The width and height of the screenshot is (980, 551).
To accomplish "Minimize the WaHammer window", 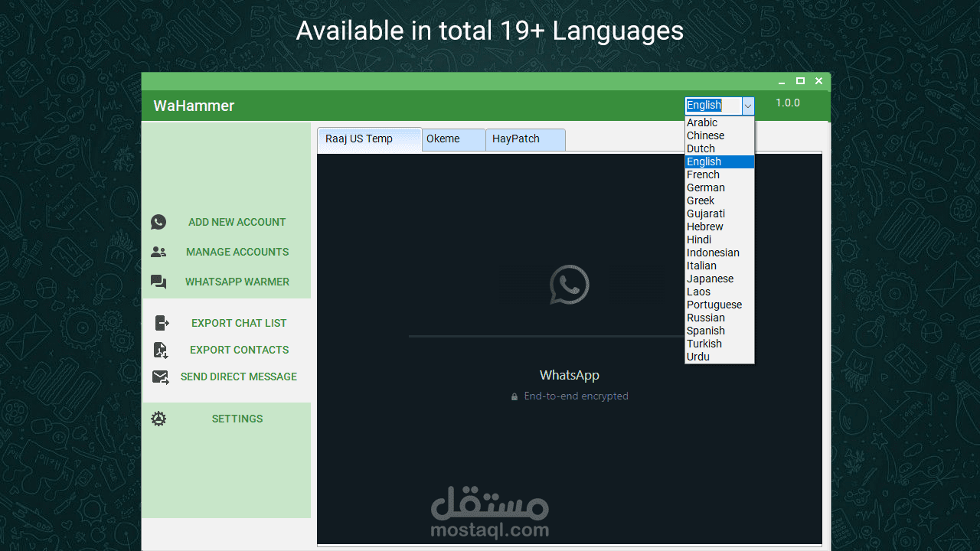I will click(782, 81).
